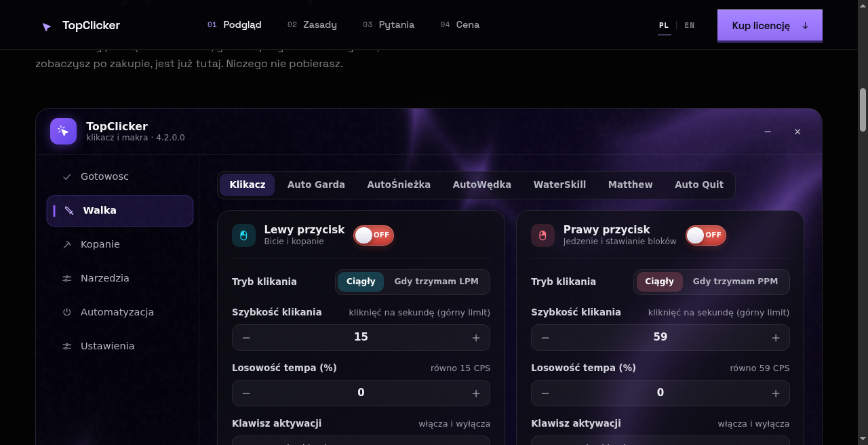Click the teal mouse icon for Lewy przycisk
Viewport: 868px width, 445px height.
(x=243, y=235)
